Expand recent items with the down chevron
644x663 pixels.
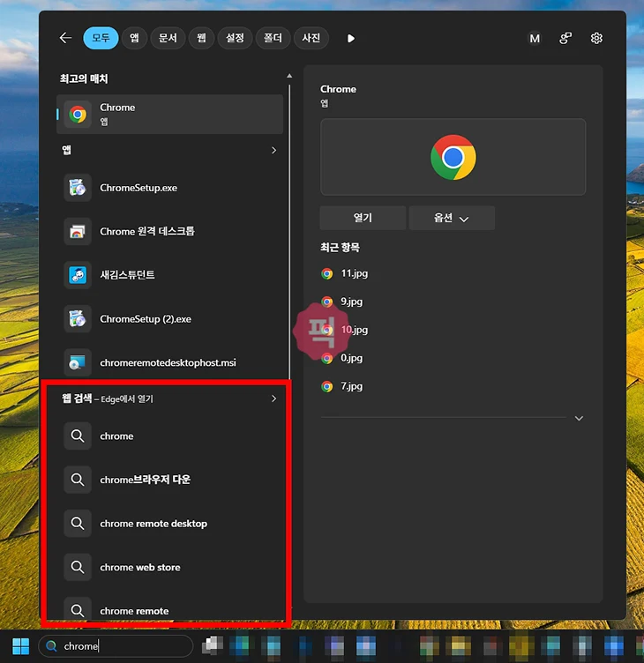579,418
